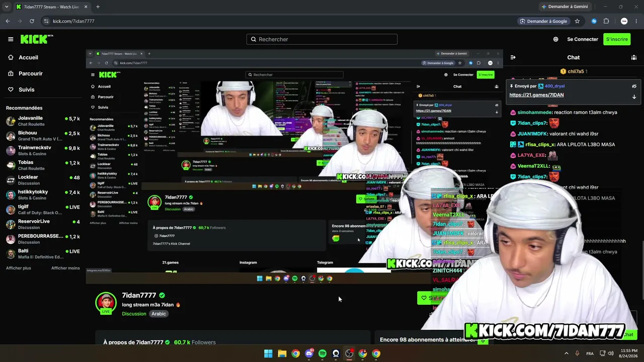Open Spotify from the taskbar
This screenshot has height=362, width=644.
[x=323, y=353]
